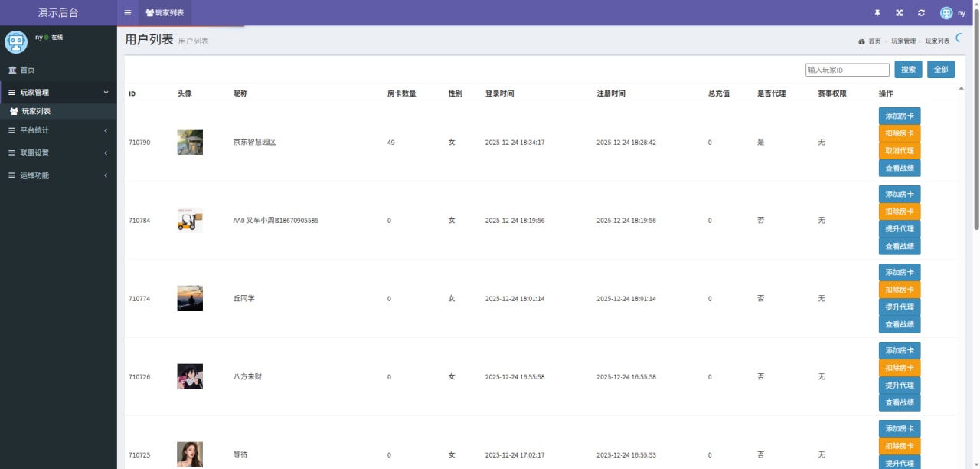Select 玩家列表 in the sidebar submenu

coord(36,111)
